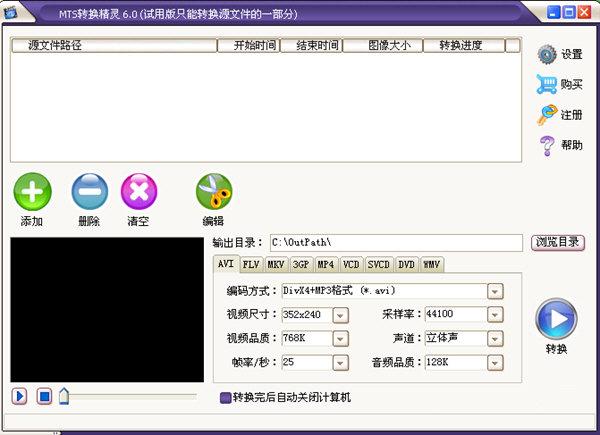Maximize the MTS转换精灵 window
Viewport: 600px width, 435px height.
point(569,12)
